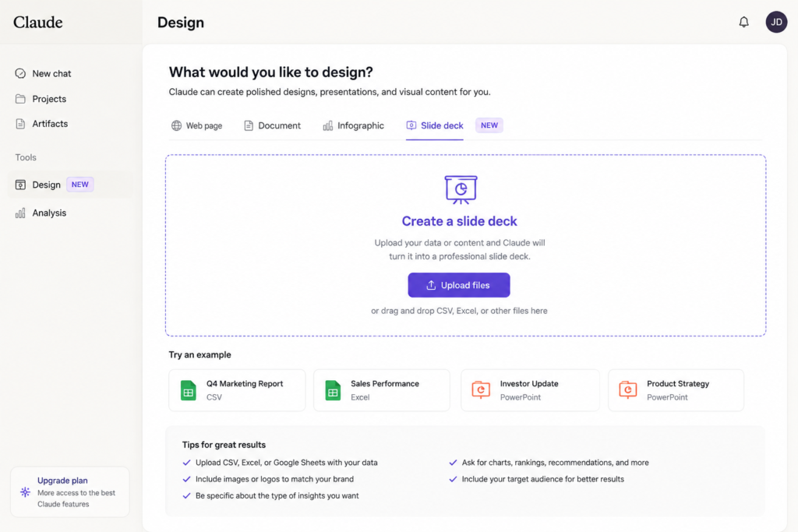This screenshot has height=532, width=798.
Task: Click the green spreadsheet icon of Sales Performance
Action: 333,390
